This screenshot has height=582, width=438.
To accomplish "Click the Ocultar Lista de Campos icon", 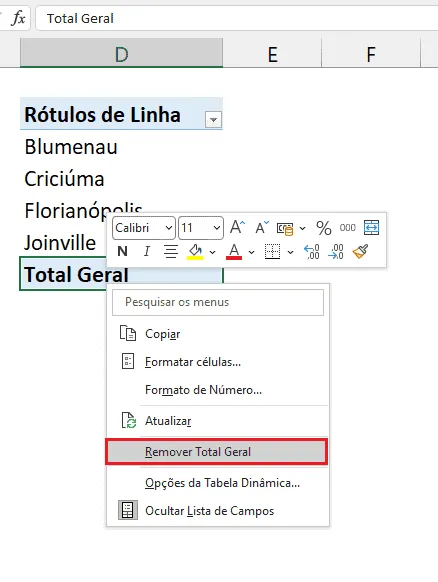I will click(x=128, y=510).
